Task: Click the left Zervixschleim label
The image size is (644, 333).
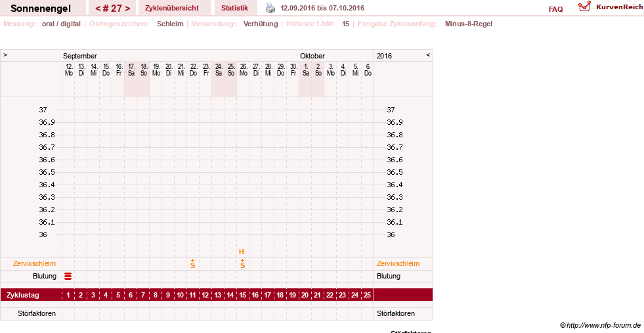Action: click(35, 263)
